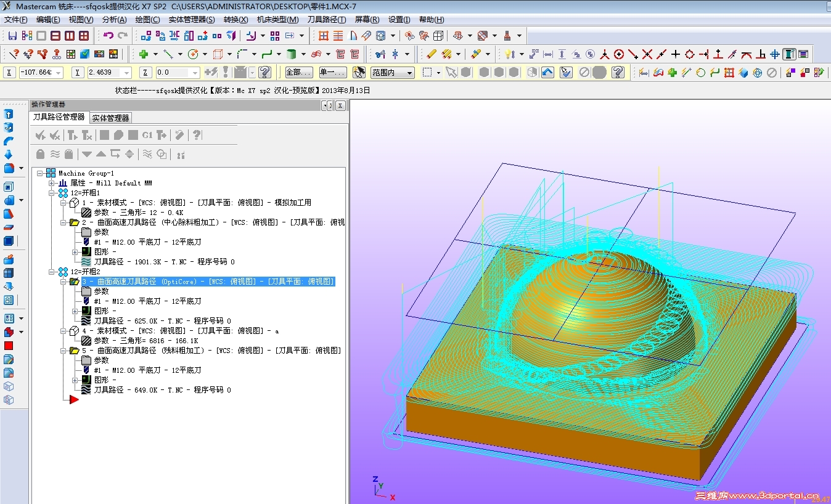The height and width of the screenshot is (504, 831).
Task: Click the 单一... selection button
Action: tap(332, 73)
